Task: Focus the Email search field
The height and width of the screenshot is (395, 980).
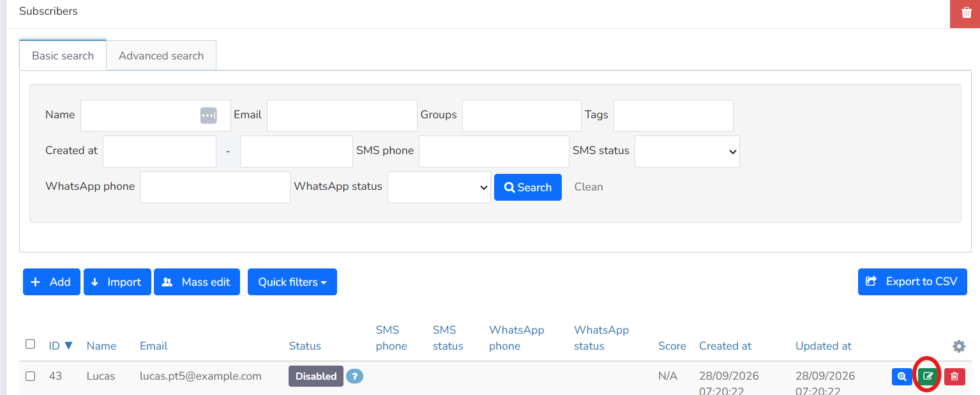Action: pos(342,115)
